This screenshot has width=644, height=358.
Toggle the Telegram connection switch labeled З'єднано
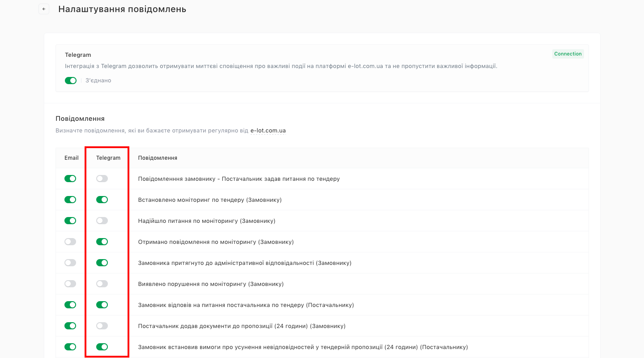pyautogui.click(x=71, y=81)
